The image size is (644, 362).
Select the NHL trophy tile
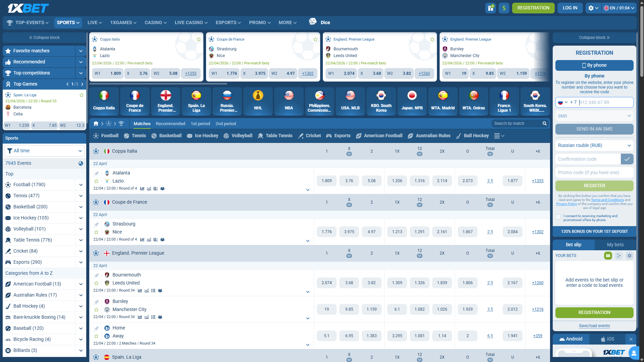coord(258,101)
